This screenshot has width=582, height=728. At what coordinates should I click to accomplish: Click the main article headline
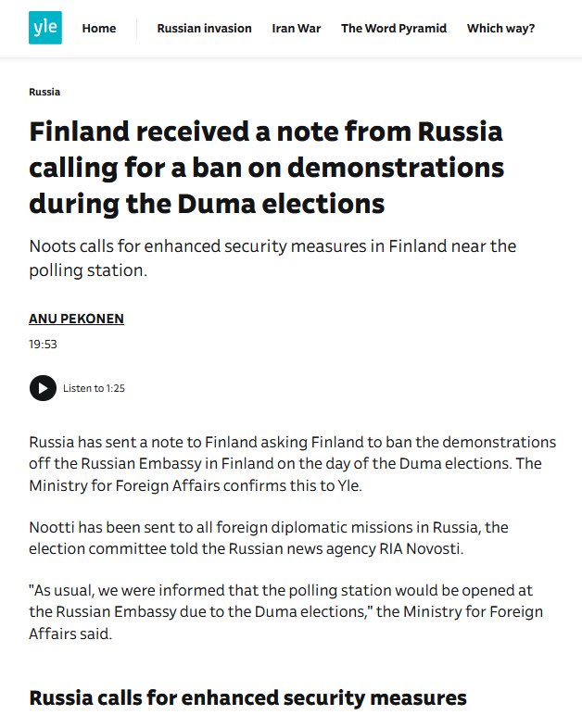[x=266, y=168]
